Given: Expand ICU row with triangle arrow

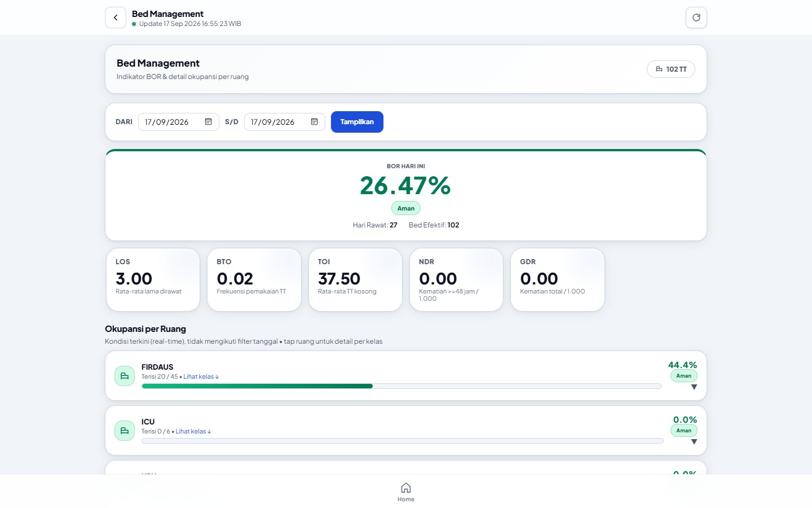Looking at the screenshot, I should point(694,442).
